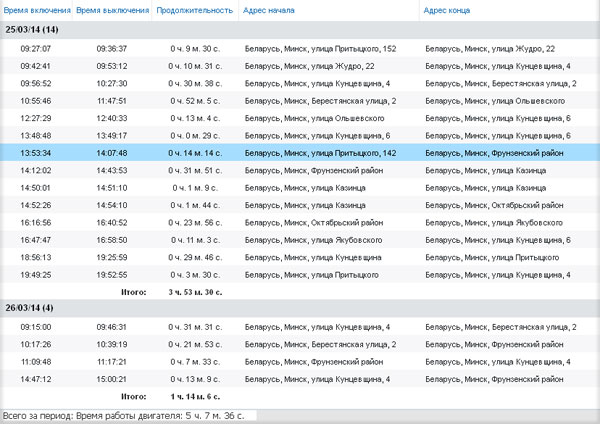
Task: Click start time 14:50:01
Action: coord(36,188)
